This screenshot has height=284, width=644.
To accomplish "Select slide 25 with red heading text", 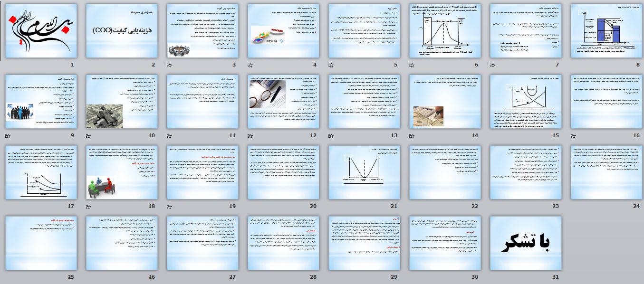I will (41, 243).
